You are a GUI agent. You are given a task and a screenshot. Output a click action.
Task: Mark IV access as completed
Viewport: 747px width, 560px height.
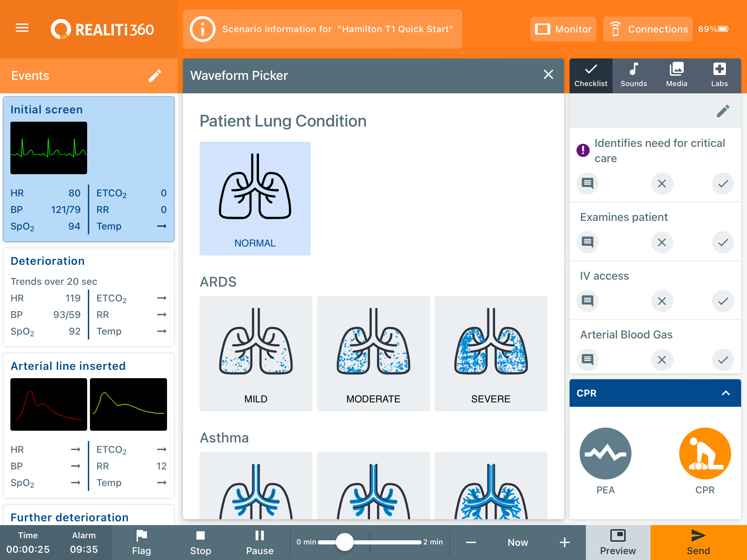tap(723, 301)
